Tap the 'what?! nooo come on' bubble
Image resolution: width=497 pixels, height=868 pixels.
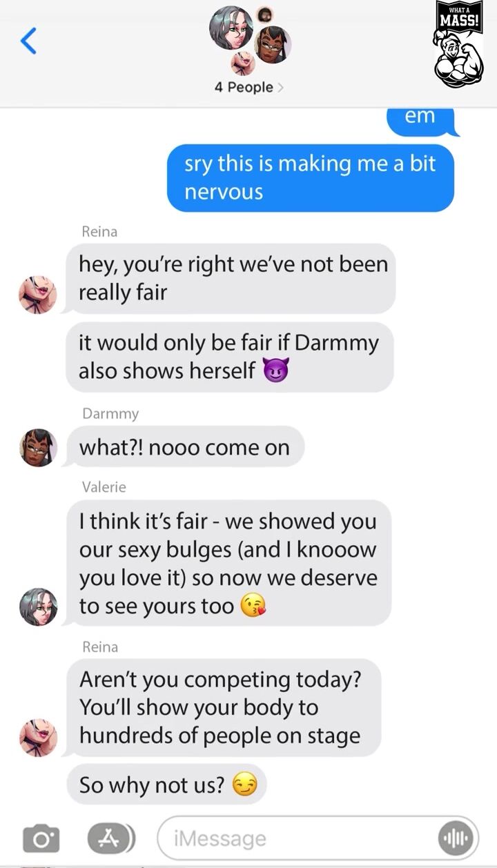tap(185, 447)
